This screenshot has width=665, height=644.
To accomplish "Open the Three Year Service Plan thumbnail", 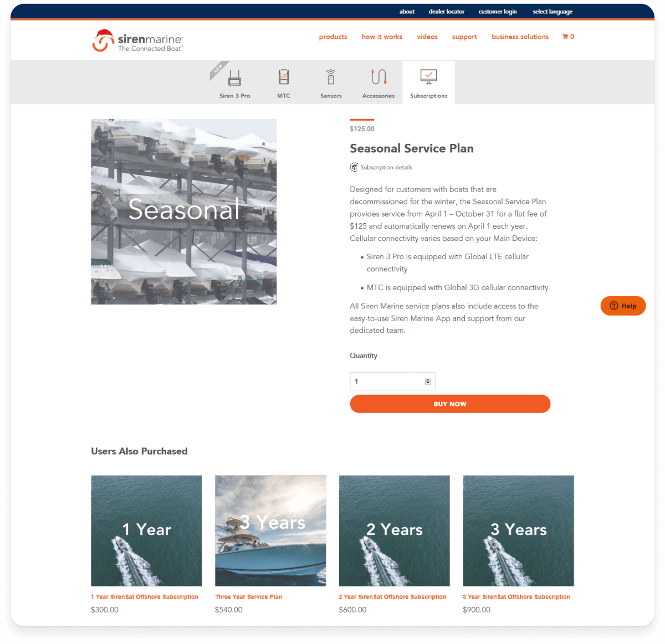I will point(270,530).
